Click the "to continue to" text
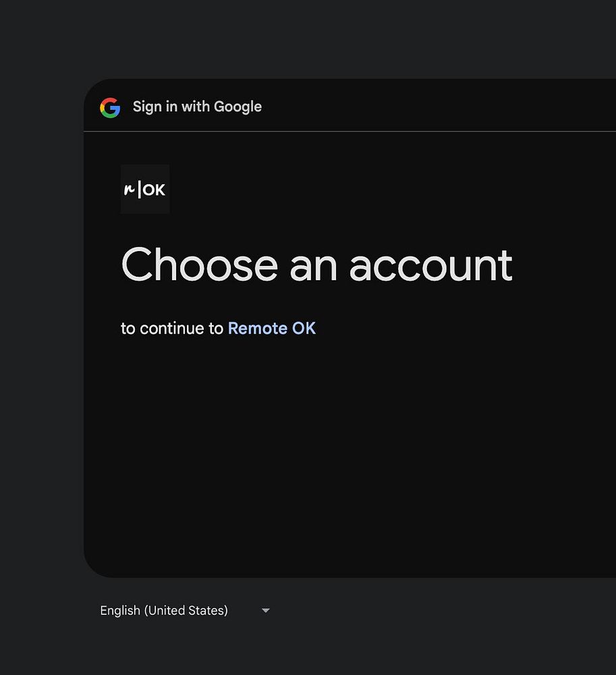The height and width of the screenshot is (675, 616). 172,329
